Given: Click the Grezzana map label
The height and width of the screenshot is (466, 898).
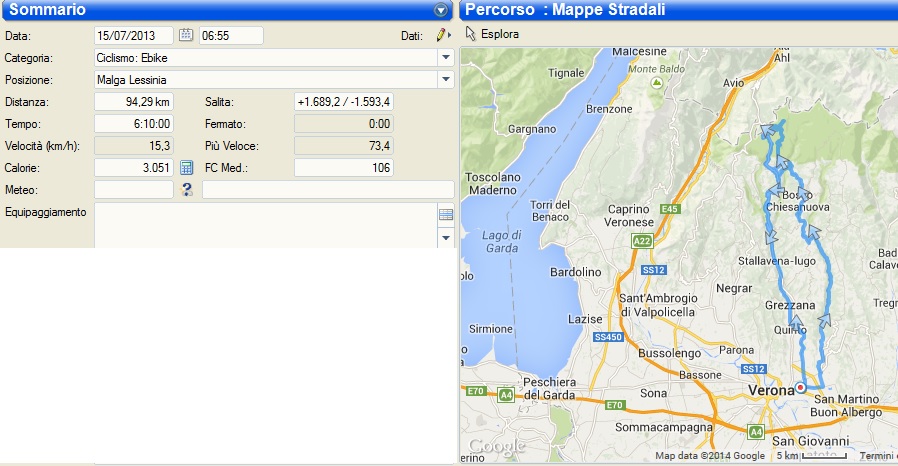Looking at the screenshot, I should [x=790, y=305].
